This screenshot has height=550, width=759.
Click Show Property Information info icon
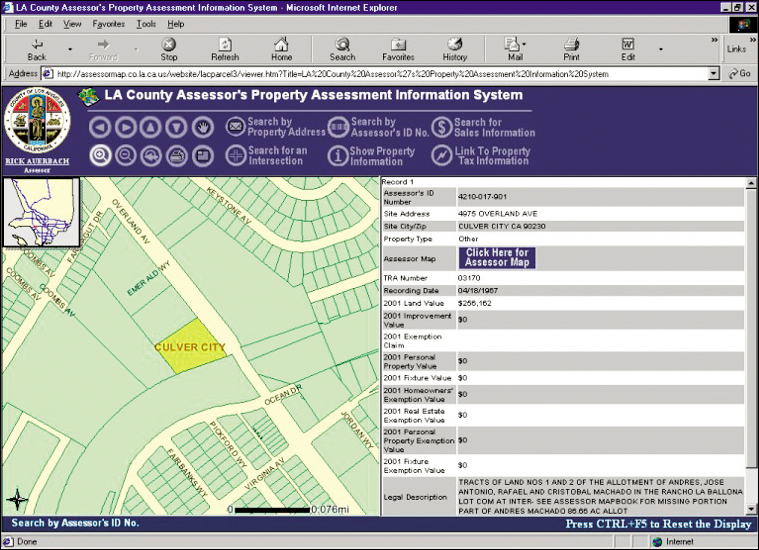pos(338,156)
